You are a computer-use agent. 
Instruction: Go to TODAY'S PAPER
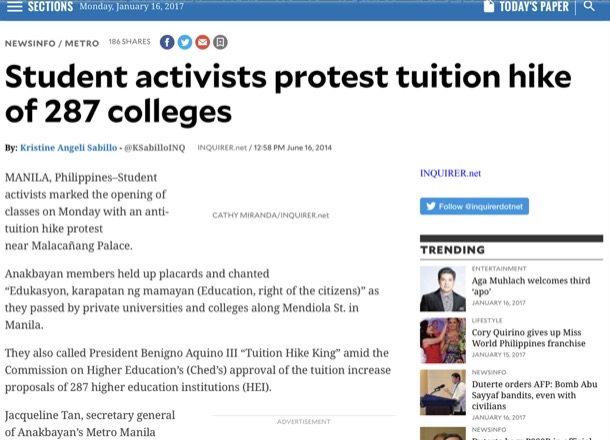pyautogui.click(x=533, y=7)
